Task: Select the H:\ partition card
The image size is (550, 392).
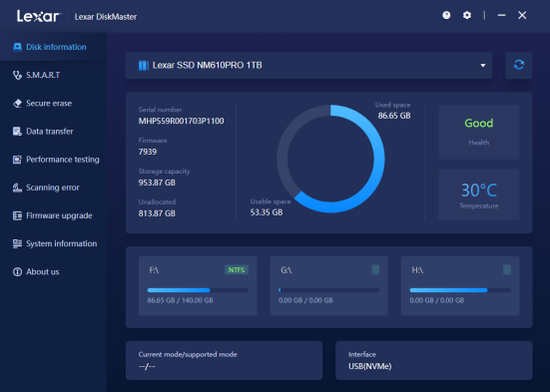Action: (460, 285)
